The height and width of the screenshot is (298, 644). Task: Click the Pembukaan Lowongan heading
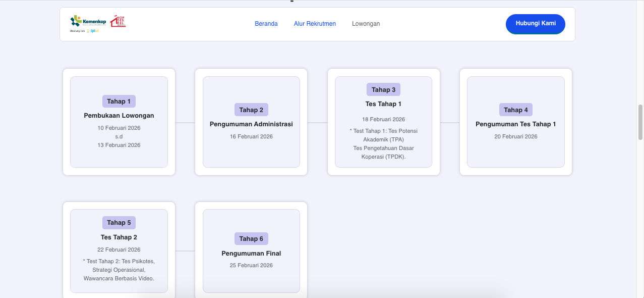click(x=119, y=116)
